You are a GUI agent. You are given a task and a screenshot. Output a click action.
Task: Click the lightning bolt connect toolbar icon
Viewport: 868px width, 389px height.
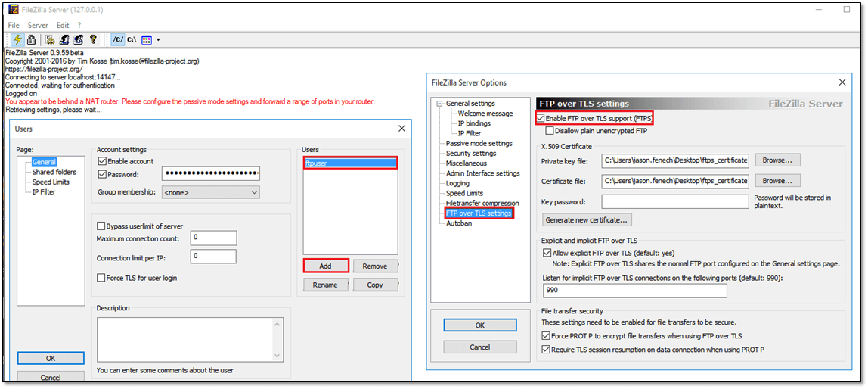[17, 40]
